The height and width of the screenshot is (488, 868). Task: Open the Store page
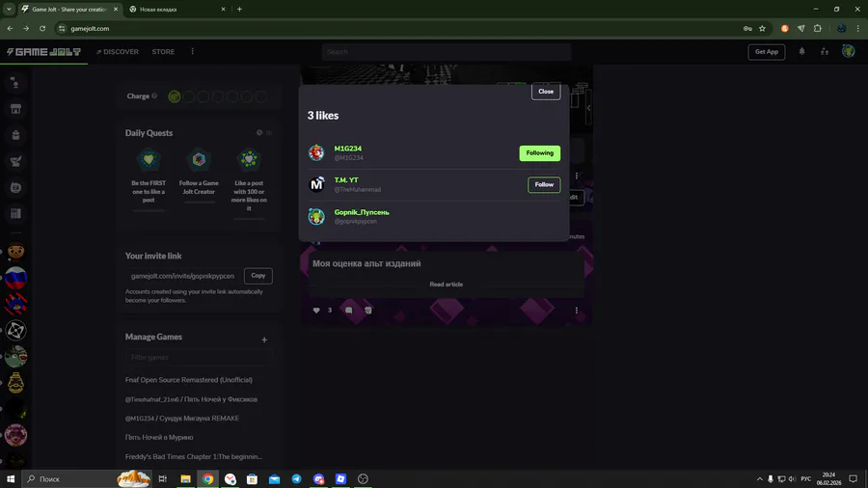coord(163,51)
